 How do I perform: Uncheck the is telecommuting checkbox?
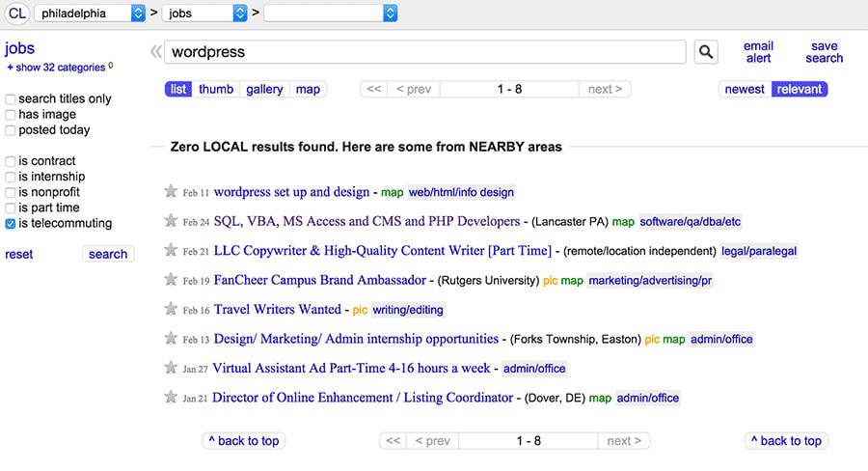pos(10,223)
